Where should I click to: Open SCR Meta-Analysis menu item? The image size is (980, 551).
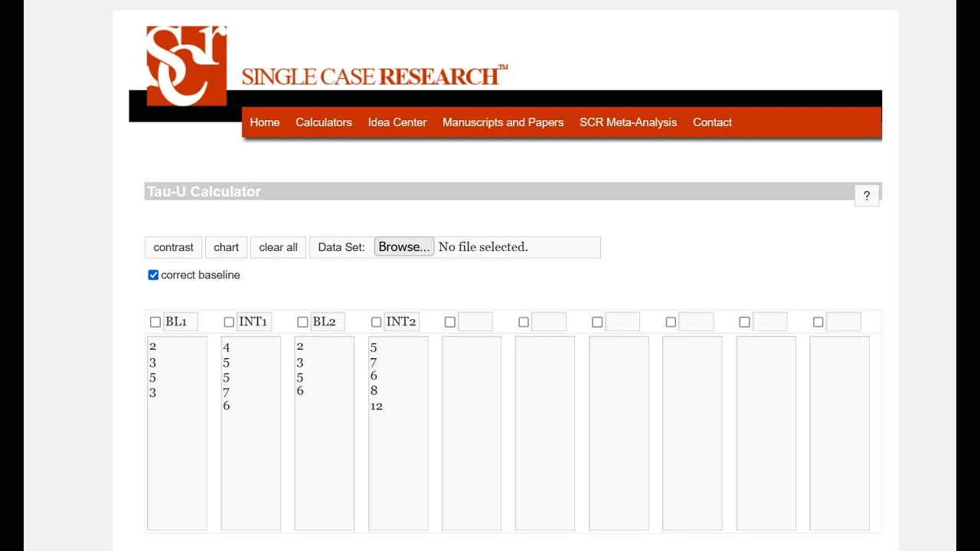pos(629,122)
